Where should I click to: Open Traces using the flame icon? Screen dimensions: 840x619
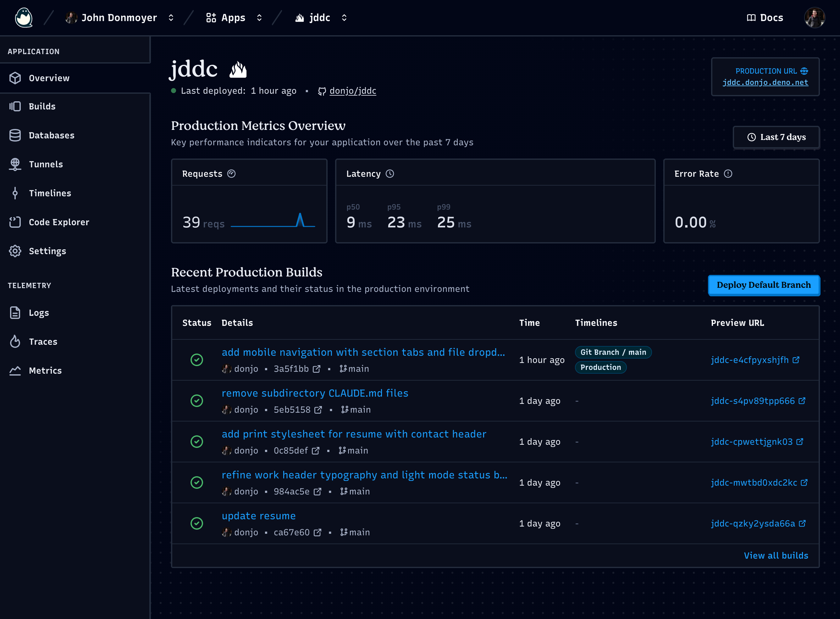[43, 341]
